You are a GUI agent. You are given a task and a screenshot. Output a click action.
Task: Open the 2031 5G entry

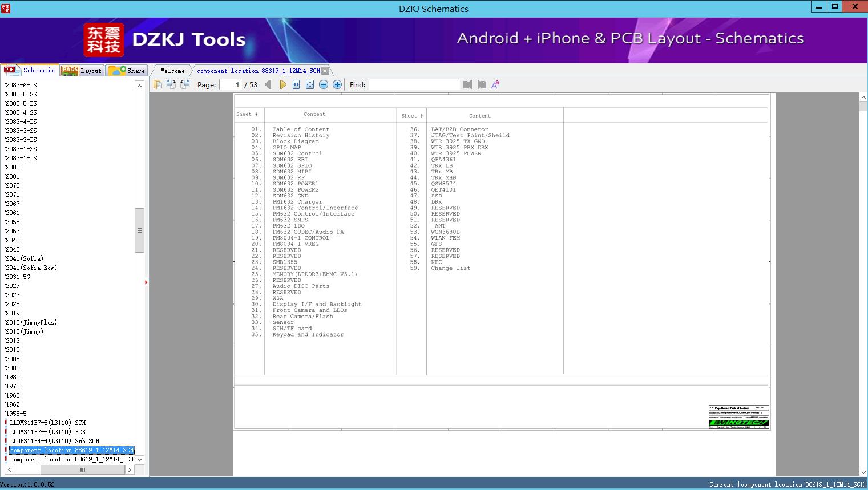[18, 277]
